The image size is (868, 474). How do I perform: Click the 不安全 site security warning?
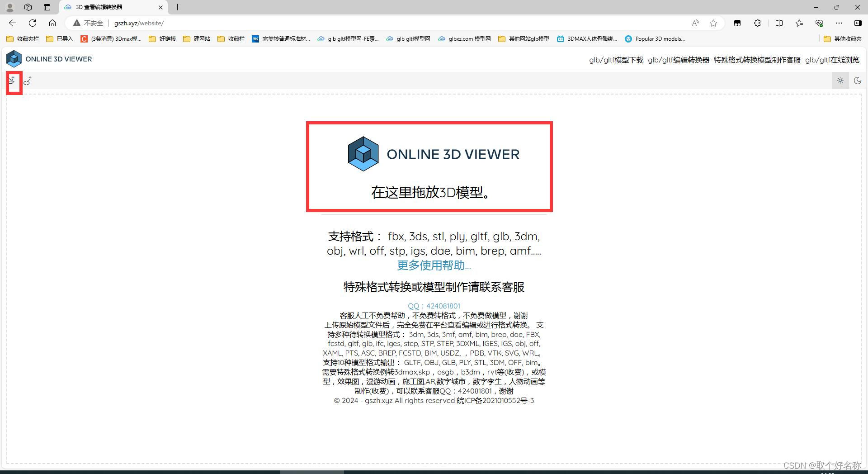click(88, 23)
